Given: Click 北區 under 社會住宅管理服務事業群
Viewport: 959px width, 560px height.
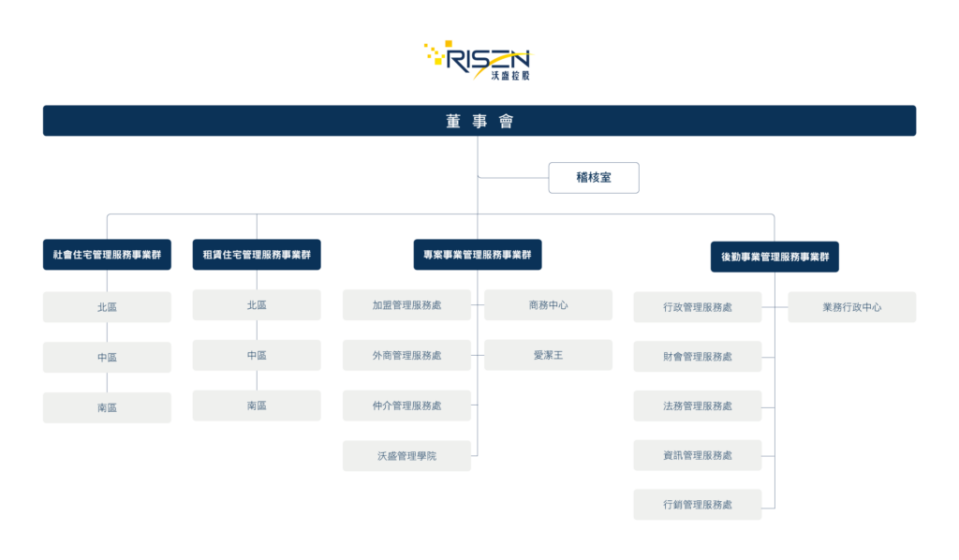Looking at the screenshot, I should coord(107,306).
